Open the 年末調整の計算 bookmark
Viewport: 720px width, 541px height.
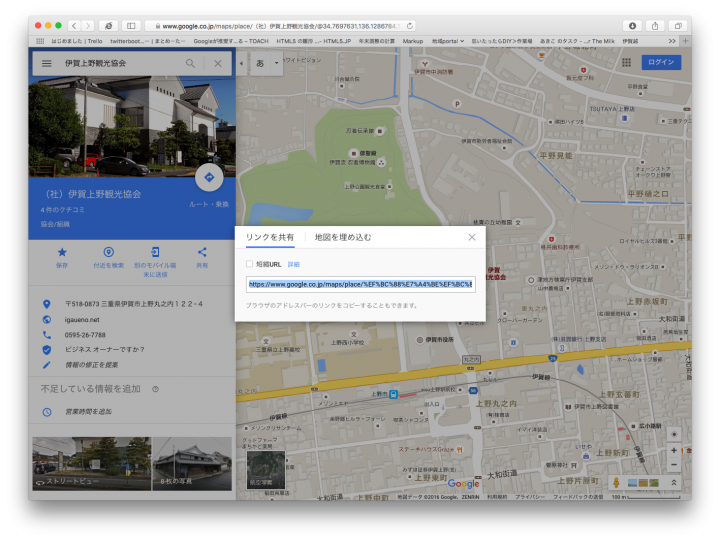377,41
